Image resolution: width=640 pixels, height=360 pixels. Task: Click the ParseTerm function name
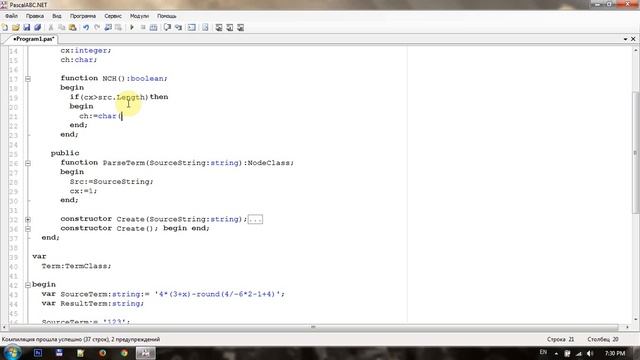coord(124,163)
